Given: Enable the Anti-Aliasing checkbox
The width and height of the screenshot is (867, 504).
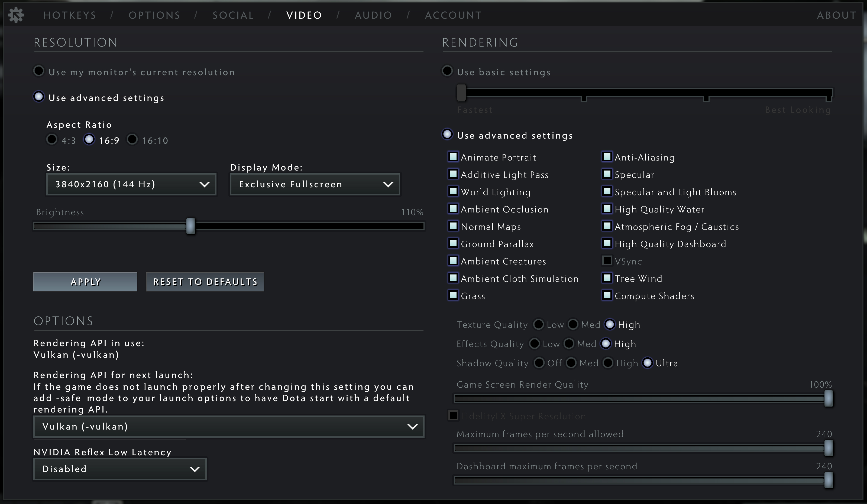Looking at the screenshot, I should click(607, 157).
